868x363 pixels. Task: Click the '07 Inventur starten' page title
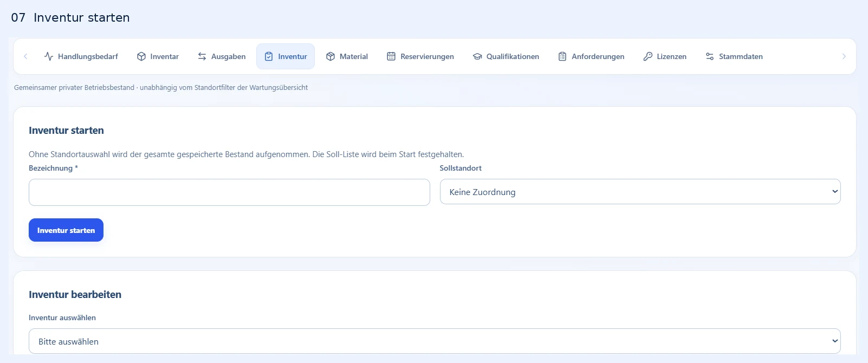pyautogui.click(x=70, y=17)
